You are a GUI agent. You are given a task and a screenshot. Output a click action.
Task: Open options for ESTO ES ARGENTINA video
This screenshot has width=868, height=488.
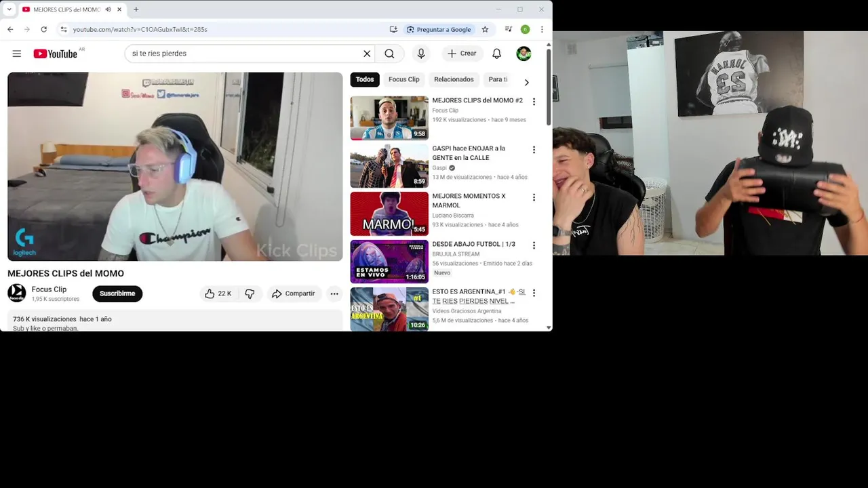point(534,293)
